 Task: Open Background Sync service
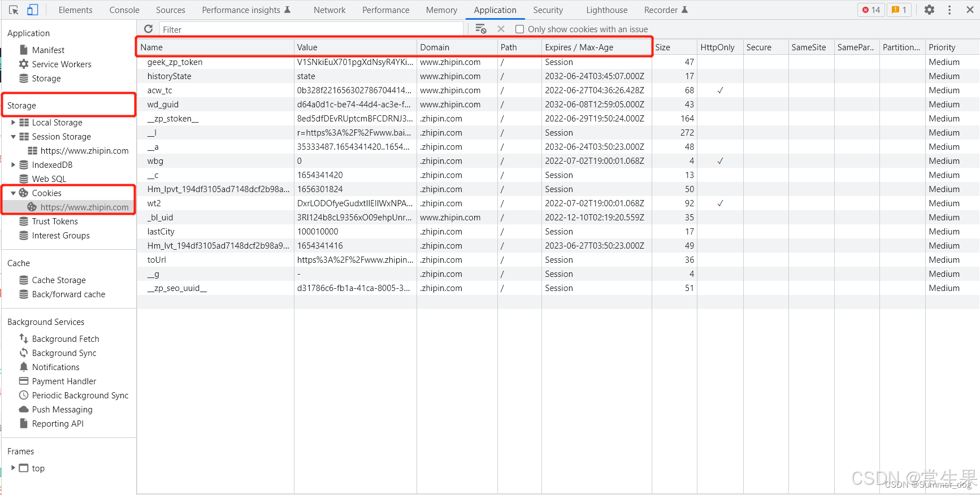point(64,353)
